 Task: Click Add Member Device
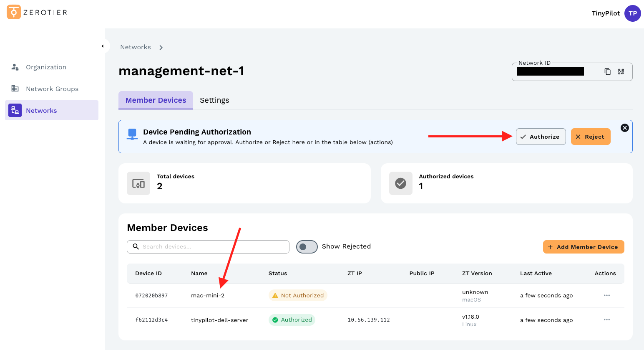583,247
